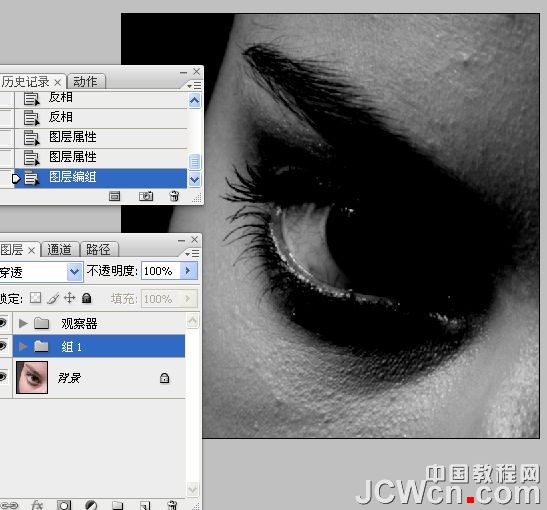This screenshot has height=510, width=547.
Task: Click the folder icon of 观察器 group
Action: [x=42, y=323]
